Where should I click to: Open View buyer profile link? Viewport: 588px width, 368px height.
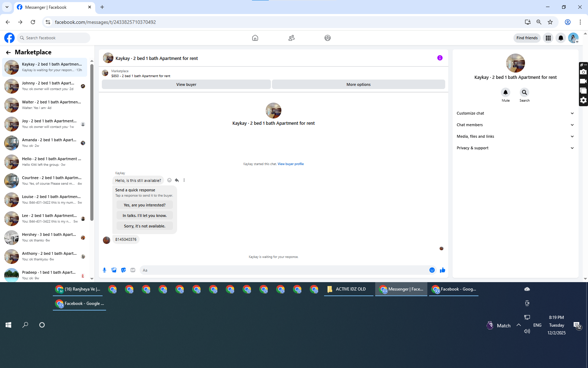(x=290, y=164)
